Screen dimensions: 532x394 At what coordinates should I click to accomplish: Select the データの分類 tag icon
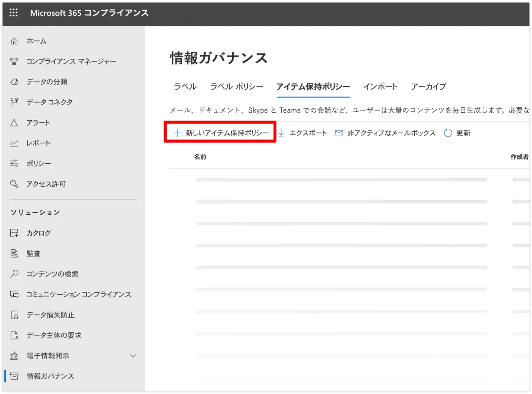pyautogui.click(x=14, y=82)
